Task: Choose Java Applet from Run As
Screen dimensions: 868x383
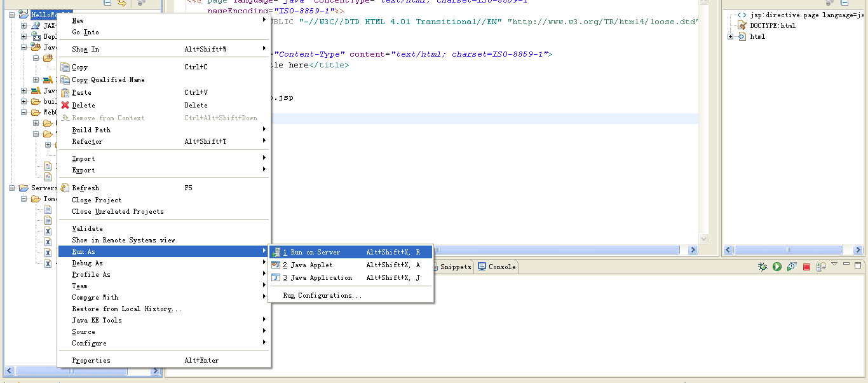Action: [311, 265]
